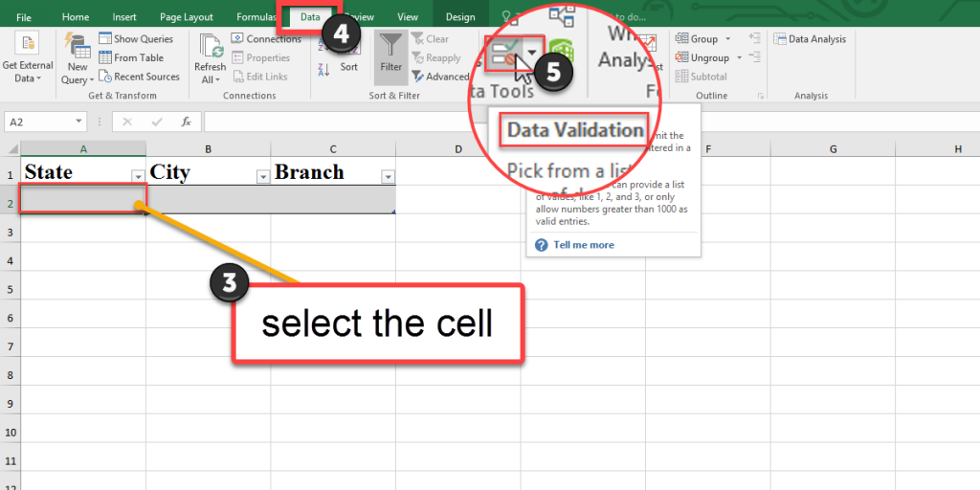This screenshot has height=490, width=980.
Task: Select row 10 header
Action: [x=10, y=433]
